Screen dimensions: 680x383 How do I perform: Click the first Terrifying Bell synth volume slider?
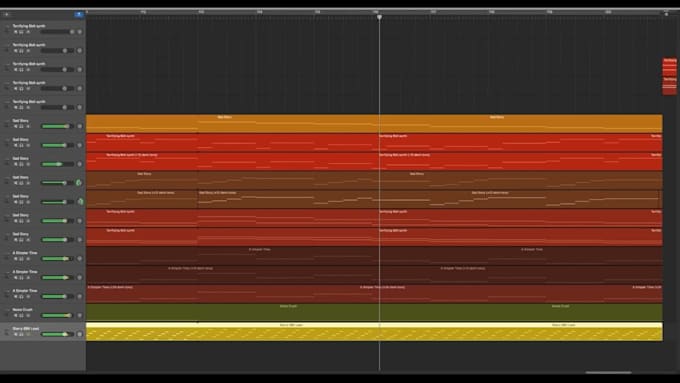(57, 32)
